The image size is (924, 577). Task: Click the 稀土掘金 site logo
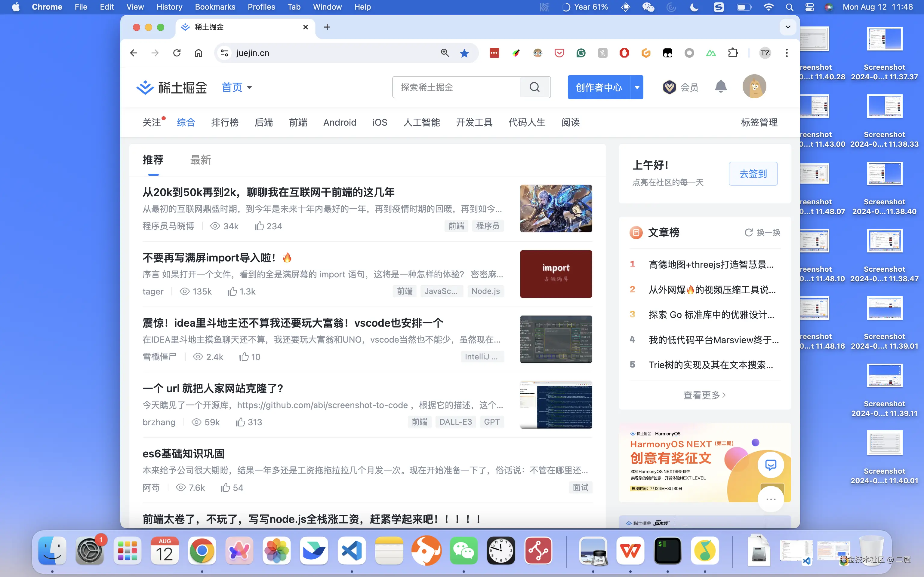click(x=171, y=87)
